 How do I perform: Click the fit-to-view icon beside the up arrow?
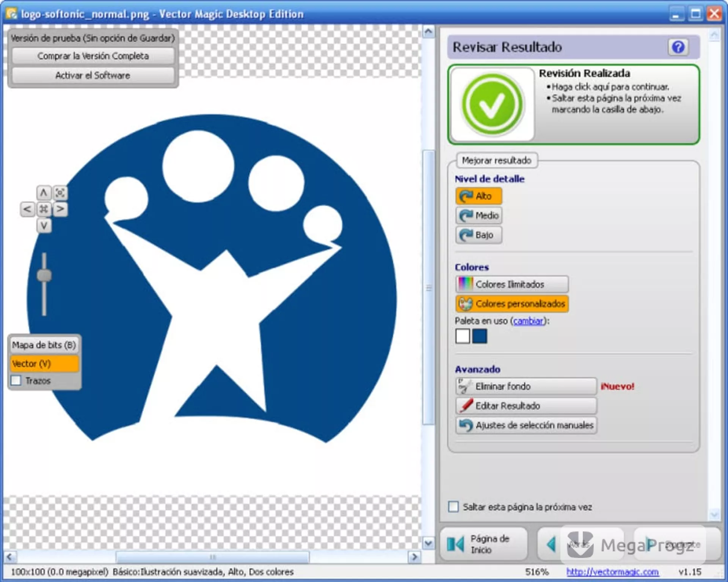(60, 193)
